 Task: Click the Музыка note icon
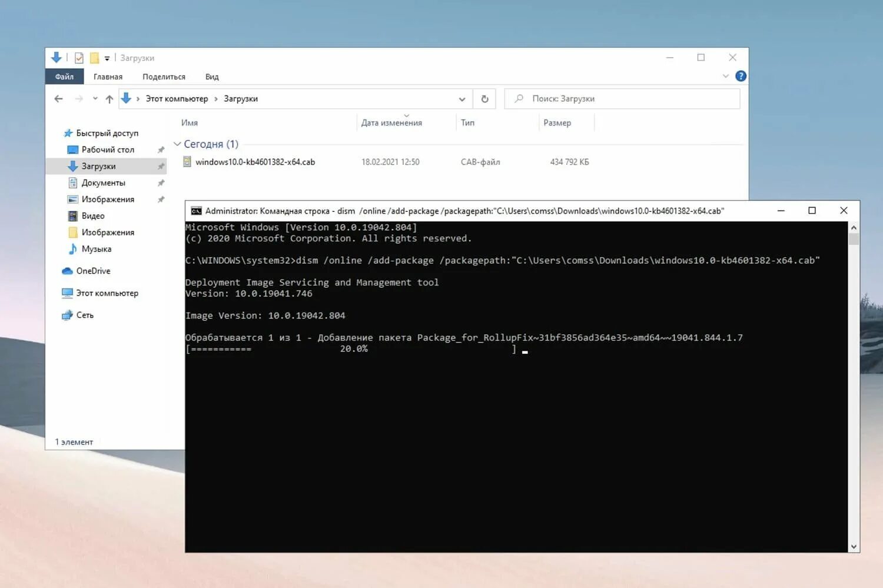click(72, 249)
